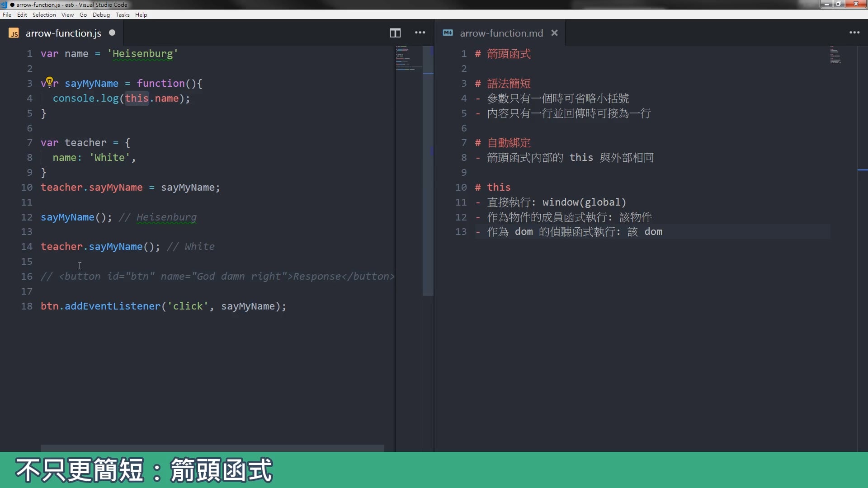Click the unsaved dot on arrow-function.js tab
Viewport: 868px width, 488px height.
112,33
